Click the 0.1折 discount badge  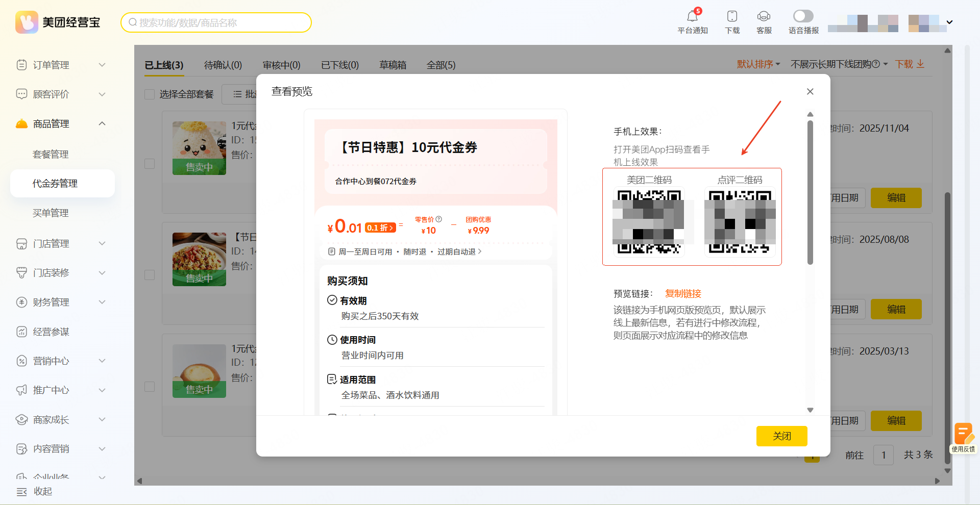tap(380, 228)
